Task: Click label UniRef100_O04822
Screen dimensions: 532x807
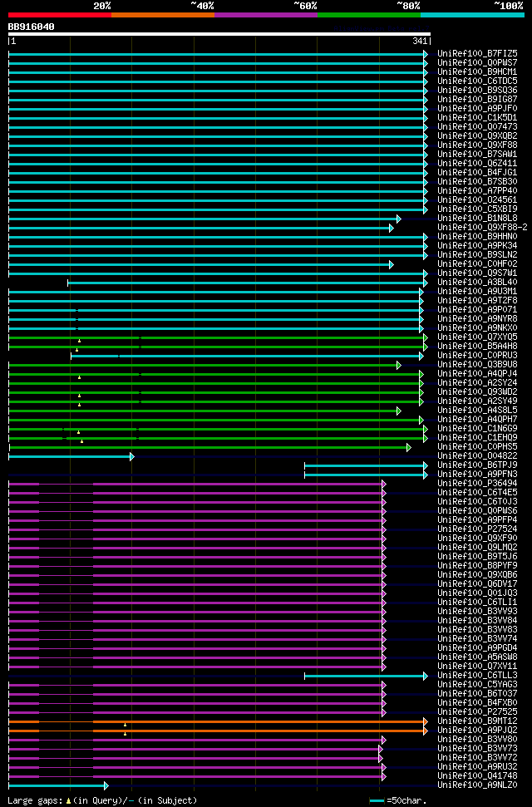Action: tap(477, 456)
